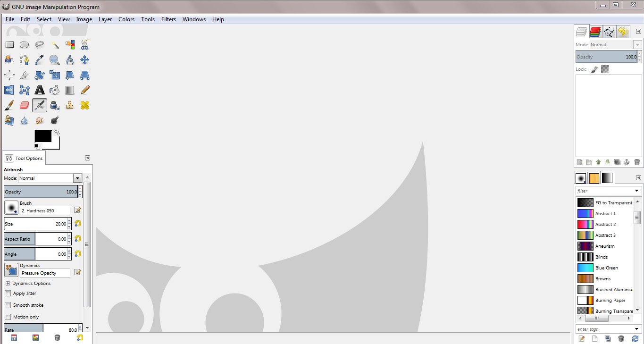
Task: Enable the Apply Jitter checkbox
Action: (x=8, y=294)
